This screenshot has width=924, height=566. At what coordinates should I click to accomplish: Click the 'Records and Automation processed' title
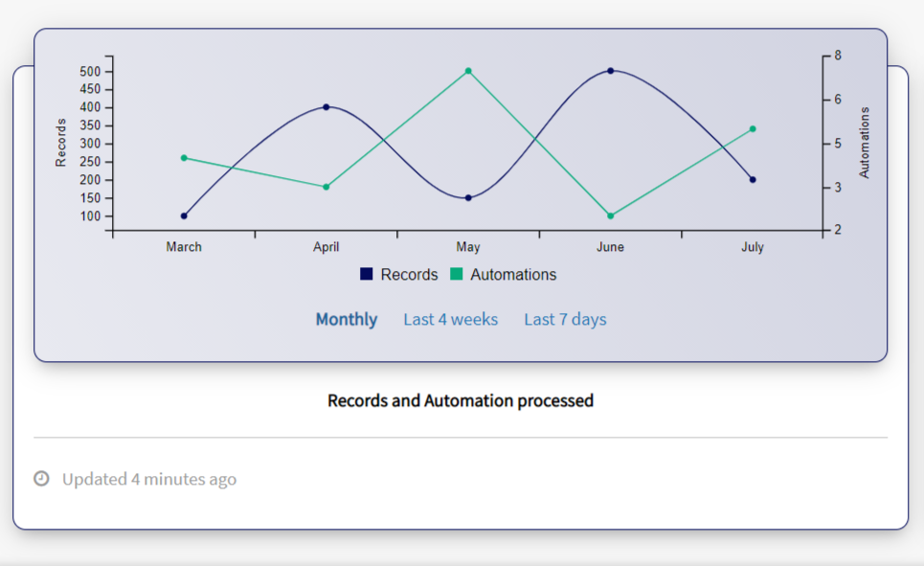pos(461,400)
